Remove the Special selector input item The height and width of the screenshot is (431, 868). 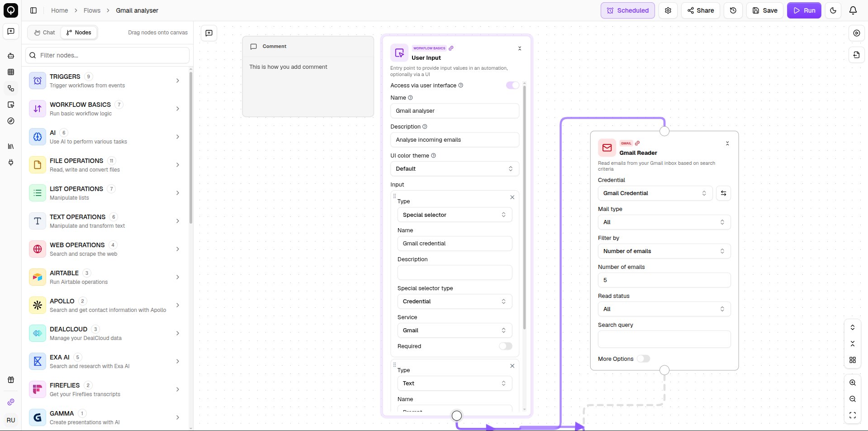(x=512, y=197)
